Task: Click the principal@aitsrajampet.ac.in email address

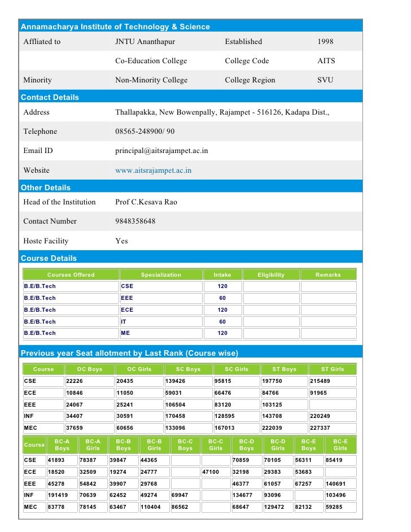Action: [x=161, y=151]
